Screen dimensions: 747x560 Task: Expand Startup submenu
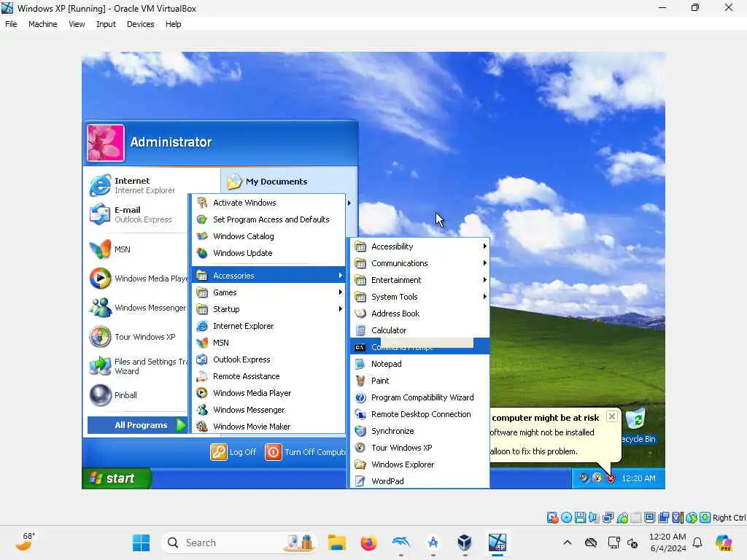click(268, 309)
